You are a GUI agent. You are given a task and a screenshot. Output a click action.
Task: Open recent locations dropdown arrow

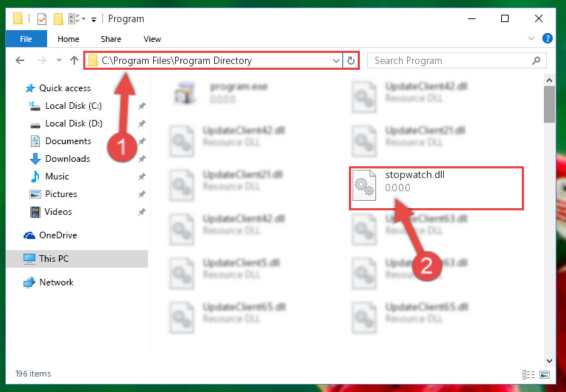pyautogui.click(x=59, y=60)
